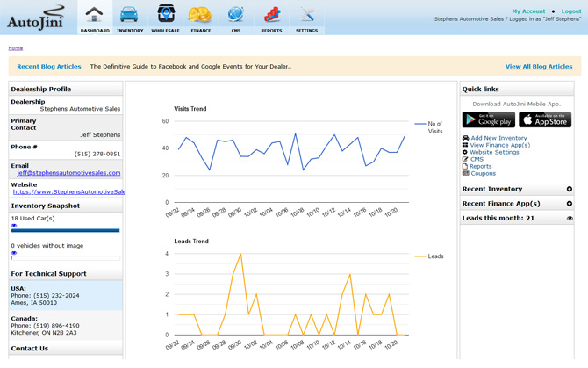This screenshot has height=368, width=588.
Task: Click the edit icon beside CMS quick link
Action: (x=465, y=159)
